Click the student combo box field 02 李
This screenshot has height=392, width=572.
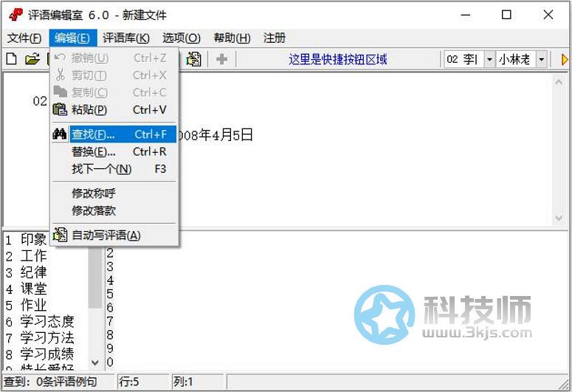tap(464, 59)
